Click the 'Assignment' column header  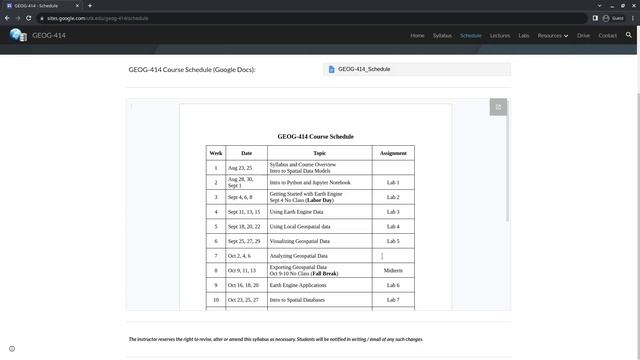tap(393, 153)
